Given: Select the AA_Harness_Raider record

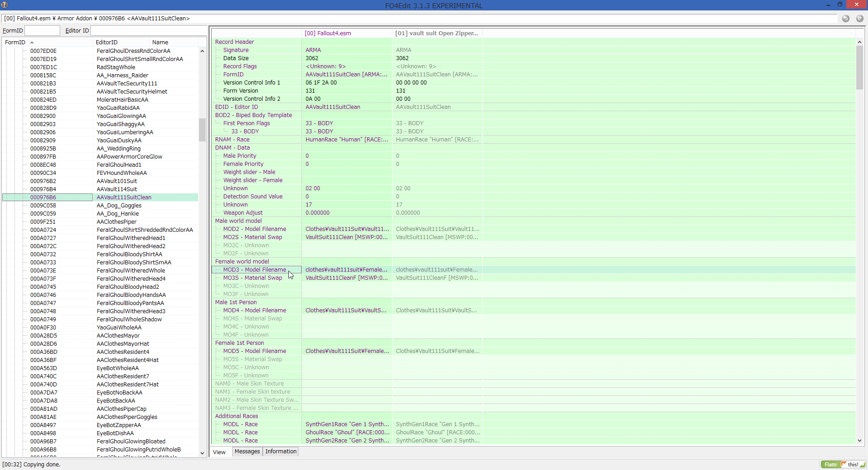Looking at the screenshot, I should click(123, 75).
